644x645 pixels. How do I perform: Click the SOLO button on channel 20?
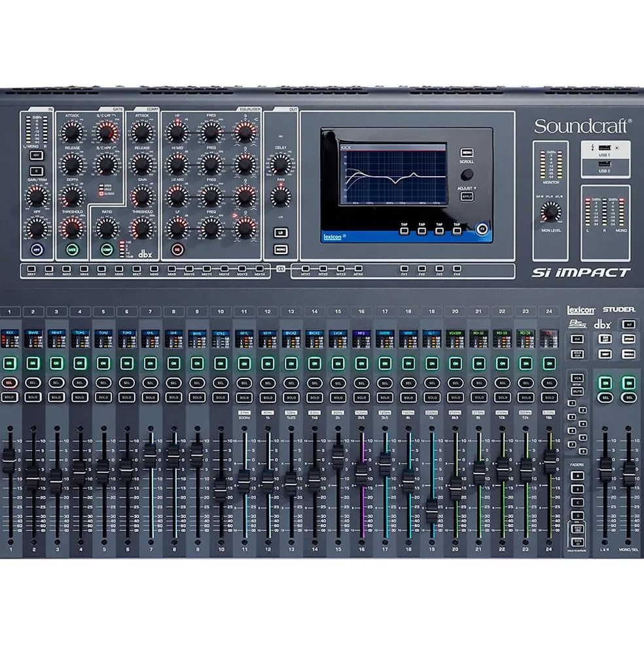[x=456, y=397]
